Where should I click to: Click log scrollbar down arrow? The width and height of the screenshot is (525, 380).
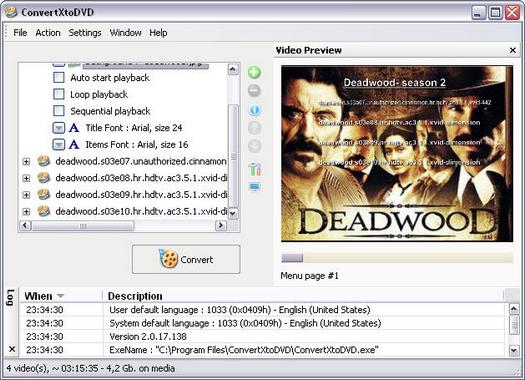coord(514,351)
